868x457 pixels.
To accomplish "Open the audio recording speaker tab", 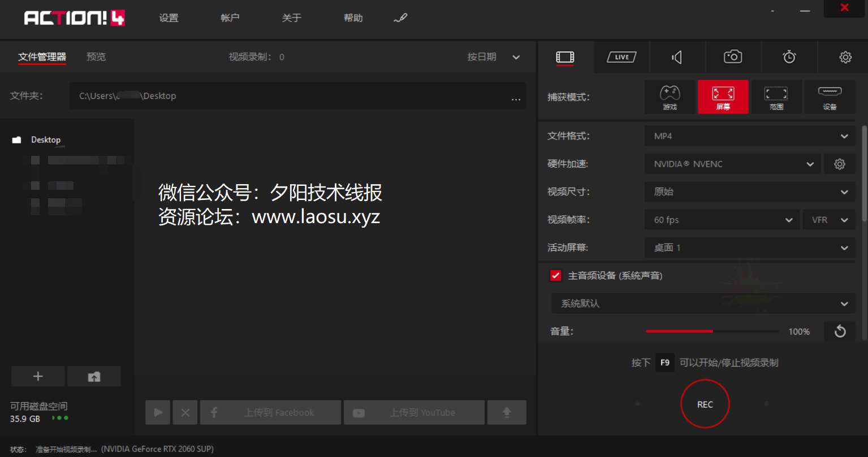I will coord(677,57).
